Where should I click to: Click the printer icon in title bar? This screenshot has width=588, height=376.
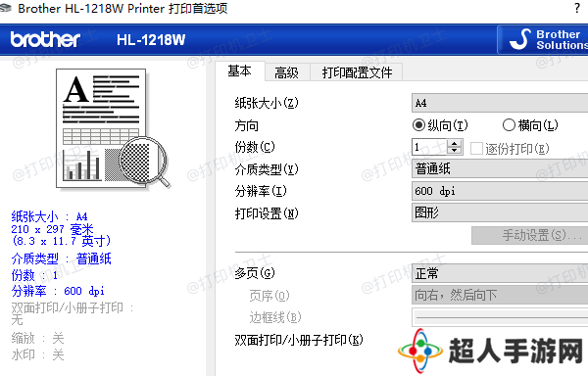[5, 8]
